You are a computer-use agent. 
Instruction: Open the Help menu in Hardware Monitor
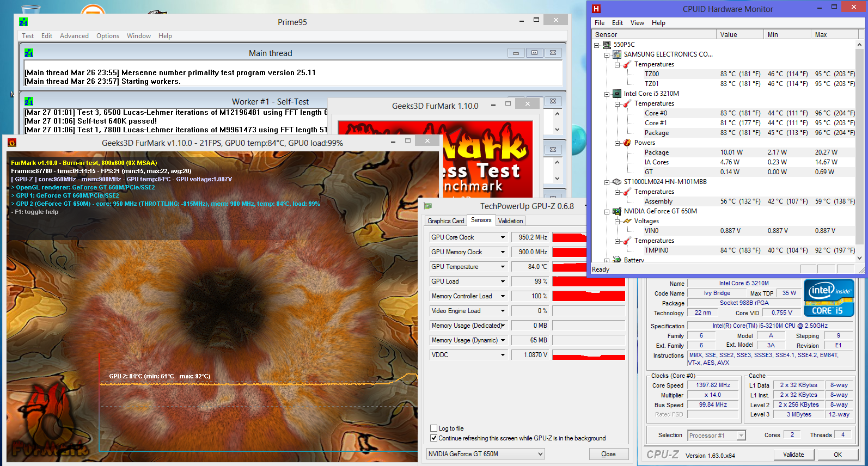coord(658,23)
